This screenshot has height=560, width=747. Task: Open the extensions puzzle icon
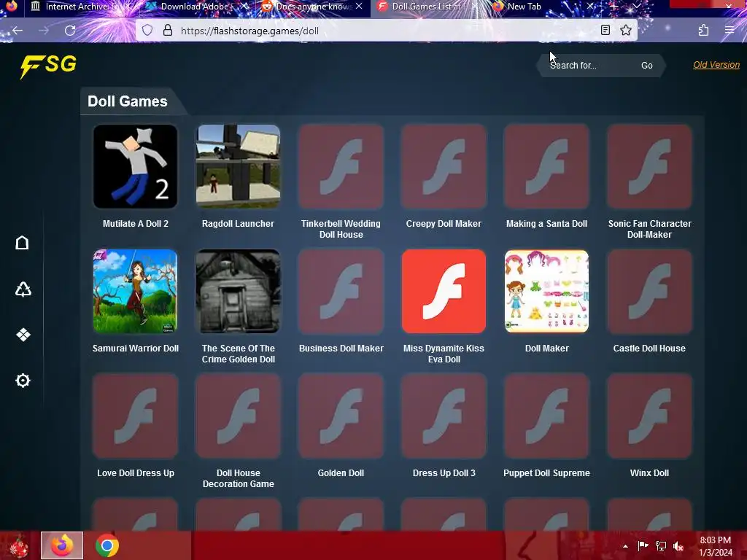[703, 31]
